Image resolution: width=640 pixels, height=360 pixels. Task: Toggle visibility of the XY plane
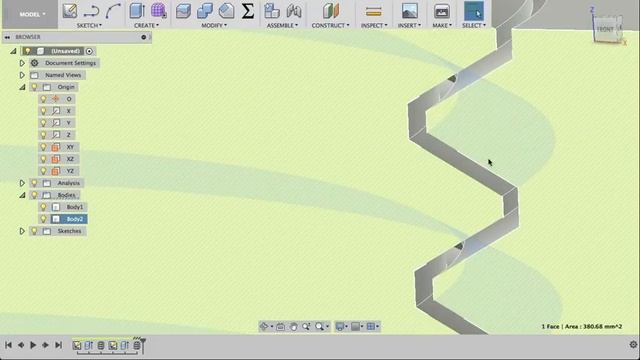click(43, 147)
